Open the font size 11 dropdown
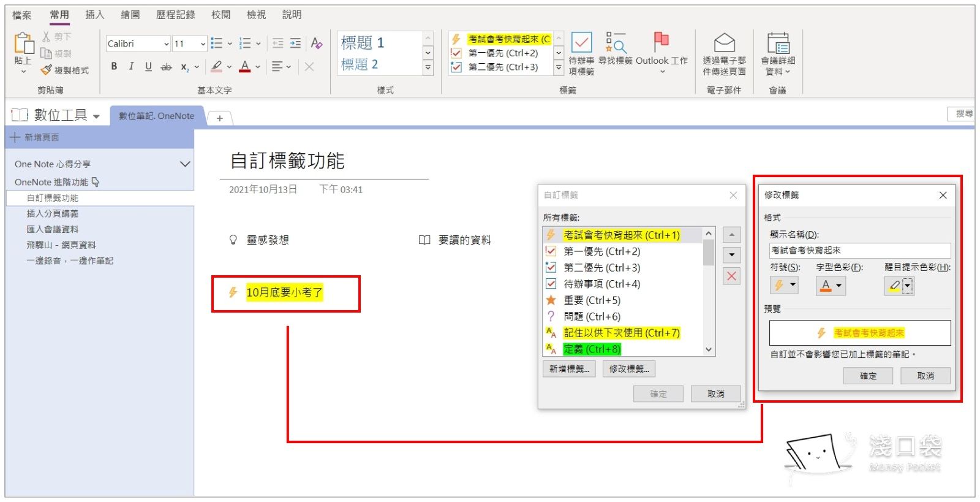This screenshot has width=980, height=502. [x=203, y=44]
